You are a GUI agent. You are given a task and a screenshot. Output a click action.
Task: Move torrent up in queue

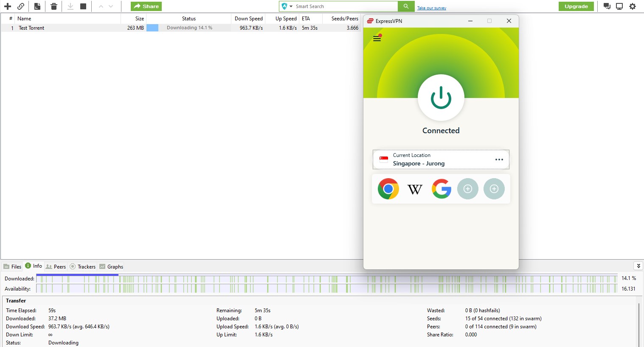coord(101,6)
